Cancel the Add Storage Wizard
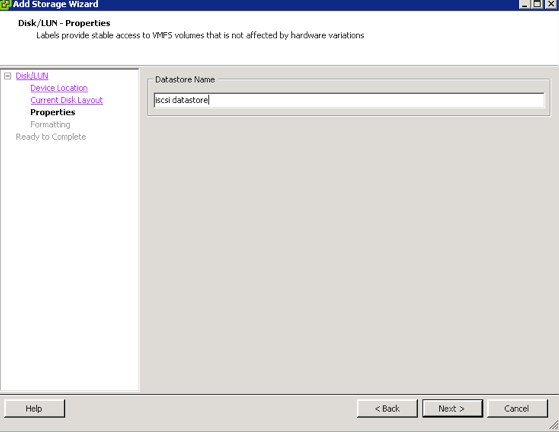 pyautogui.click(x=517, y=408)
